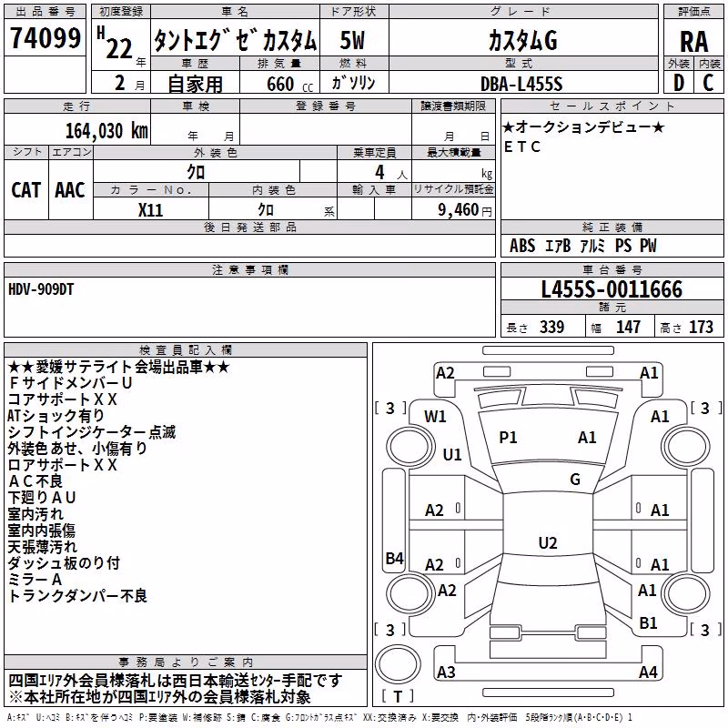
Task: Click roof damage mark "U2"
Action: [x=548, y=542]
